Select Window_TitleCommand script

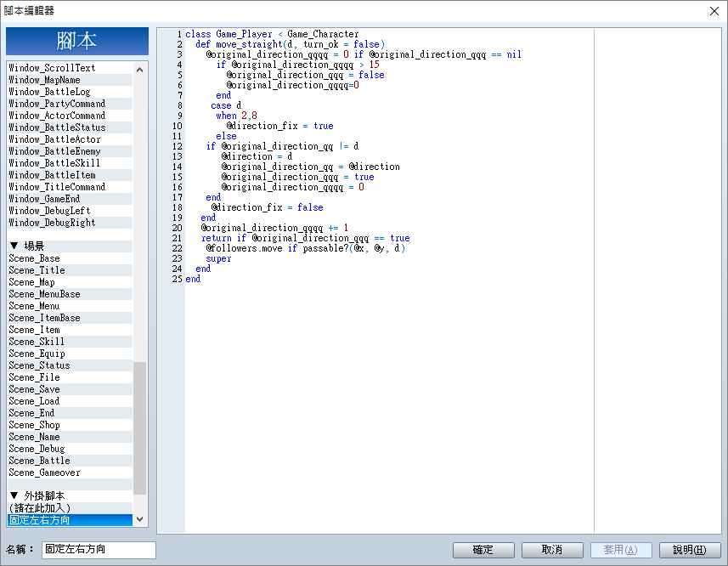71,187
